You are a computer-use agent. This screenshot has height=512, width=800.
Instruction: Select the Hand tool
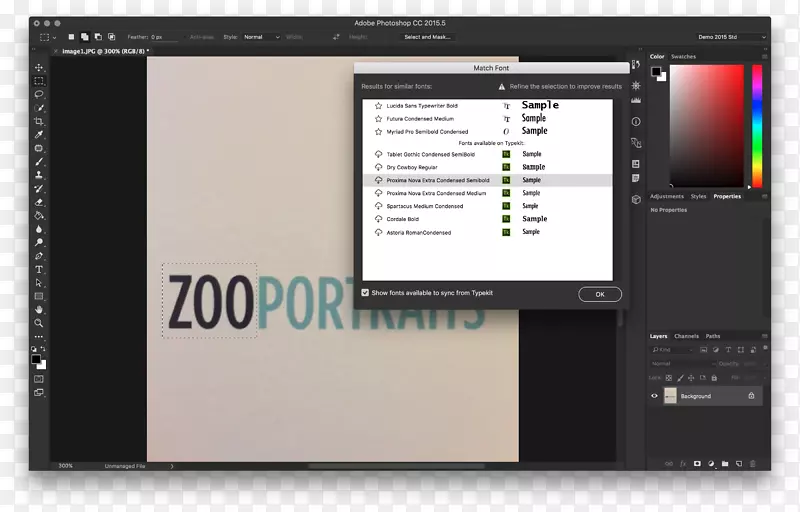coord(39,310)
